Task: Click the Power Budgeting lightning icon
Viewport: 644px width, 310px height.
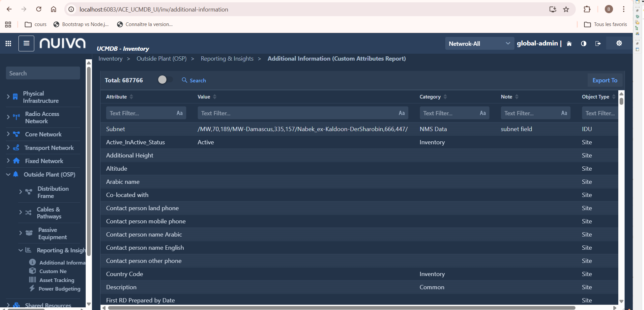Action: [32, 288]
